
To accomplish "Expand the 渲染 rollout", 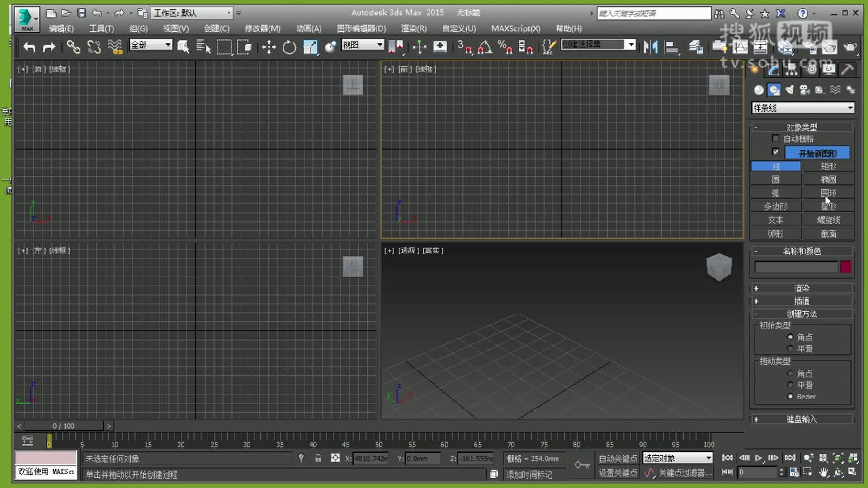I will coord(802,288).
